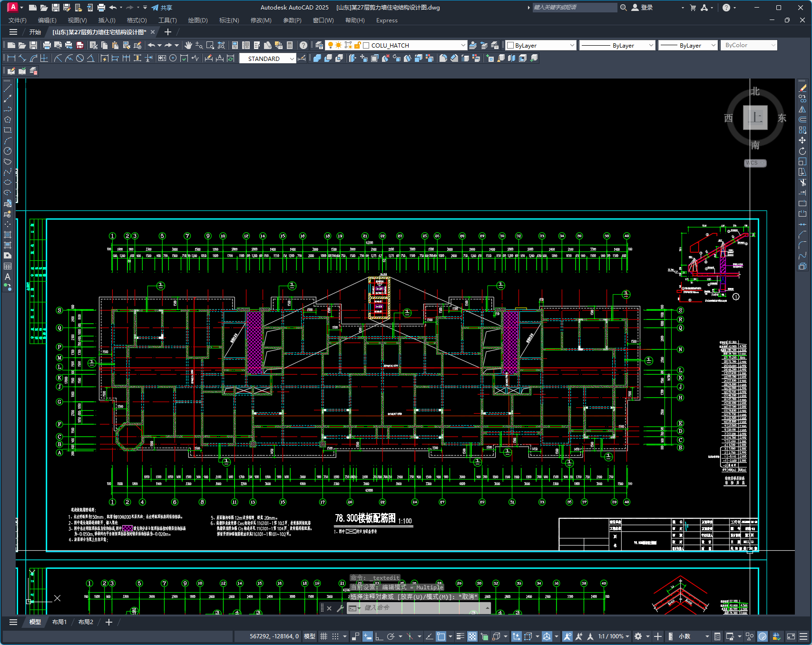Click the Export to DWF icon
The width and height of the screenshot is (812, 645).
point(80,45)
